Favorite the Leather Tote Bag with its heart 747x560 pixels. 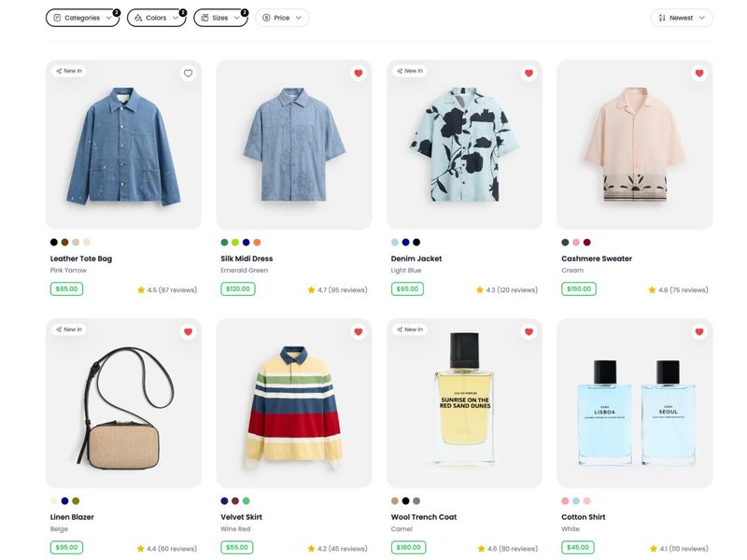tap(187, 72)
